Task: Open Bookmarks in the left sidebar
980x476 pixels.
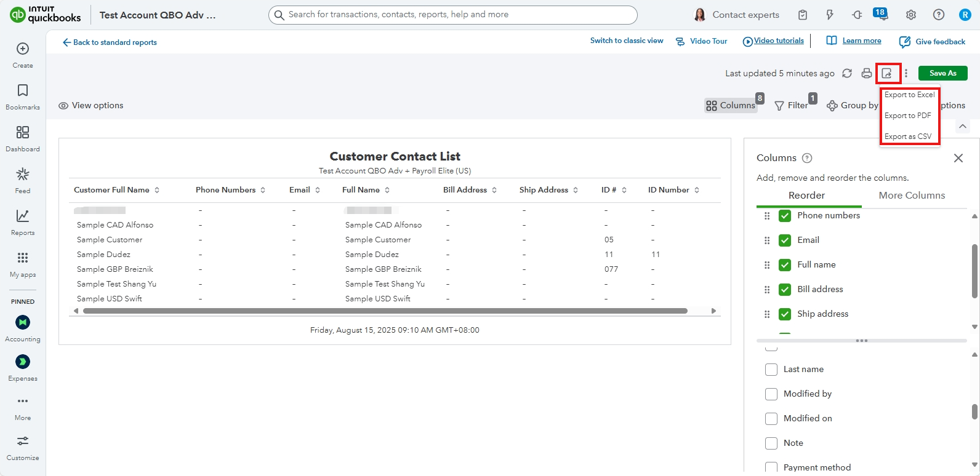Action: click(x=23, y=97)
